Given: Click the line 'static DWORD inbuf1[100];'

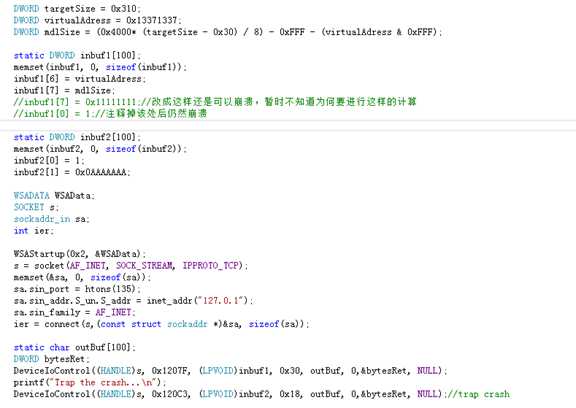Looking at the screenshot, I should pos(77,55).
